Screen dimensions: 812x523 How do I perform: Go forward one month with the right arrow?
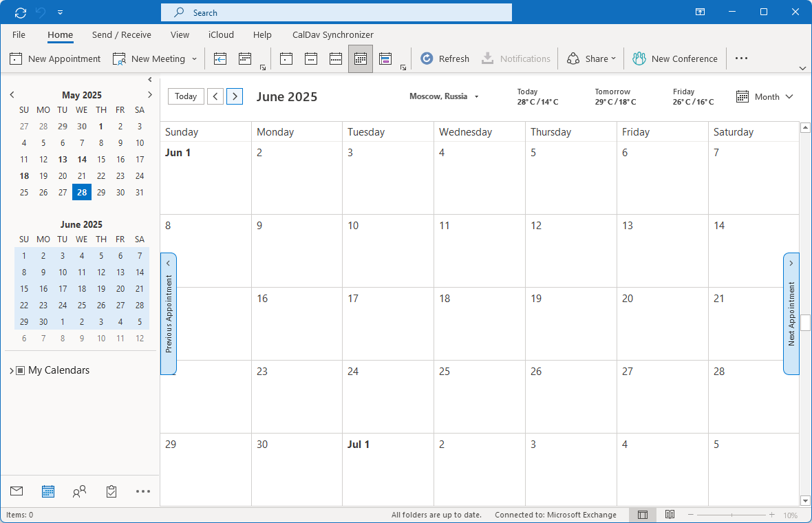point(235,96)
